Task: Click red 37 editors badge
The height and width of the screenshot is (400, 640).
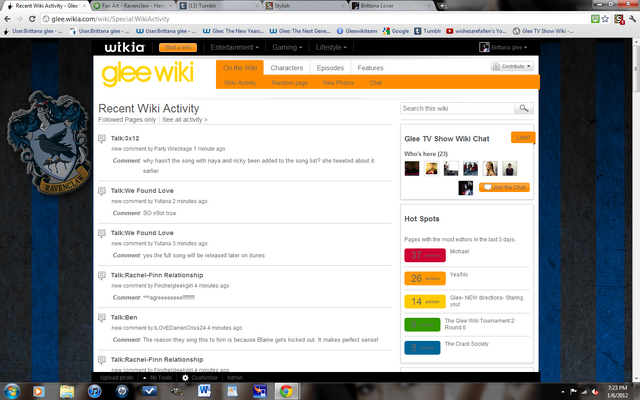Action: [x=425, y=255]
